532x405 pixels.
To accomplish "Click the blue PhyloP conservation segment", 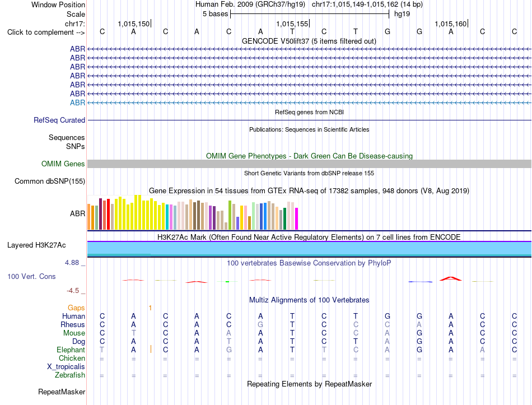I will pyautogui.click(x=421, y=281).
